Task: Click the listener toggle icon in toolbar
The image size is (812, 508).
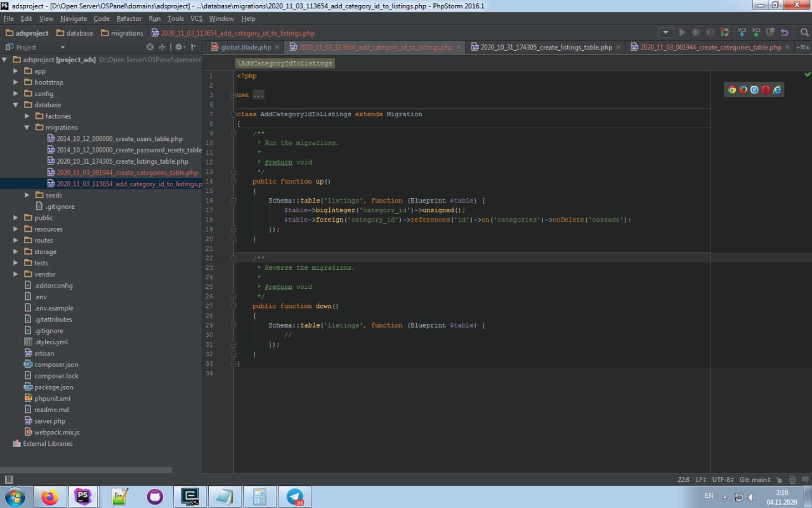Action: [x=726, y=32]
